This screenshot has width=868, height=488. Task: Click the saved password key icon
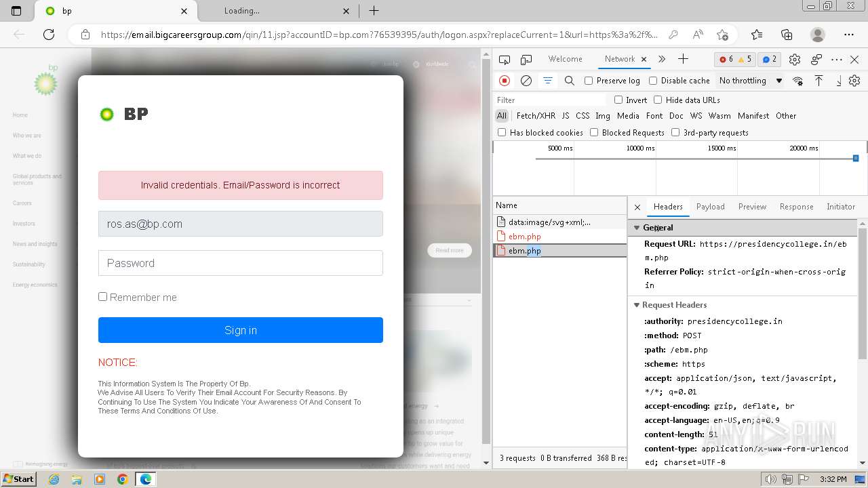click(x=673, y=35)
